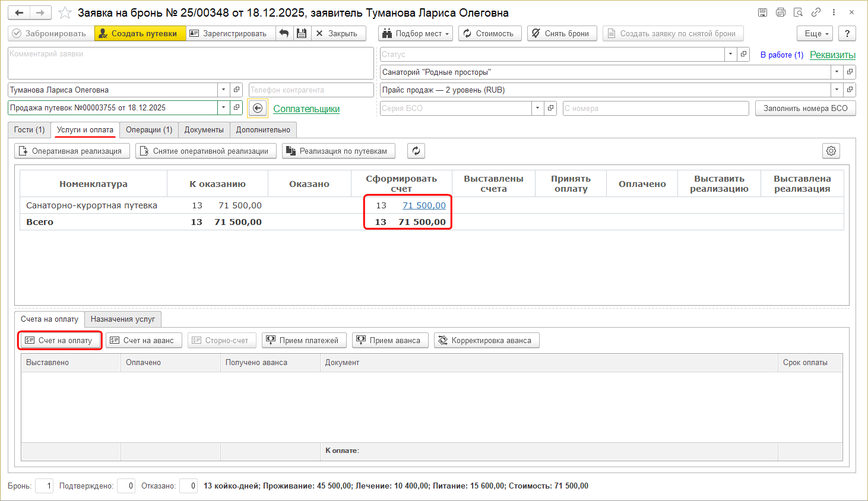868x501 pixels.
Task: Open the Серия БСО record icon
Action: [550, 108]
